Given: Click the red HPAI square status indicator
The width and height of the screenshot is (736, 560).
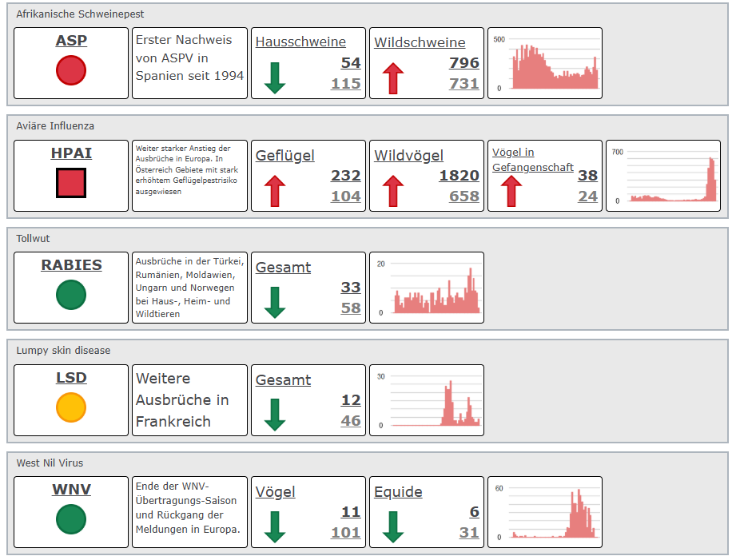Looking at the screenshot, I should [x=71, y=183].
